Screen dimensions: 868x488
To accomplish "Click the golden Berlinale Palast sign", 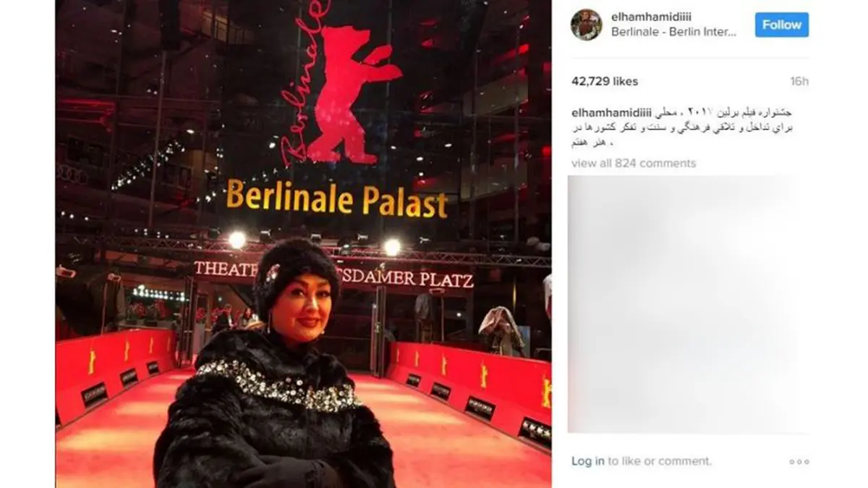I will [336, 199].
